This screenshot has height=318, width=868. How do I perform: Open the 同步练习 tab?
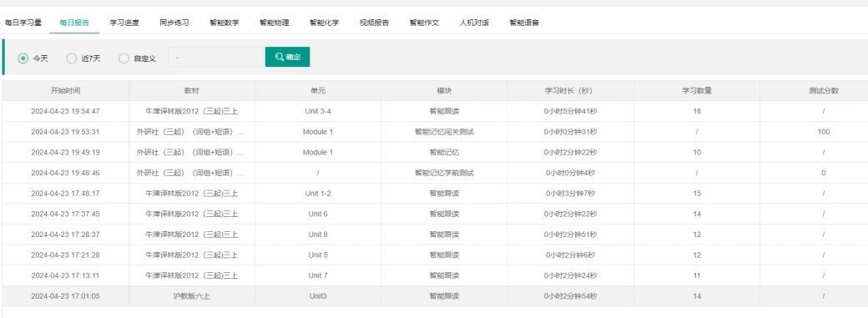point(174,23)
